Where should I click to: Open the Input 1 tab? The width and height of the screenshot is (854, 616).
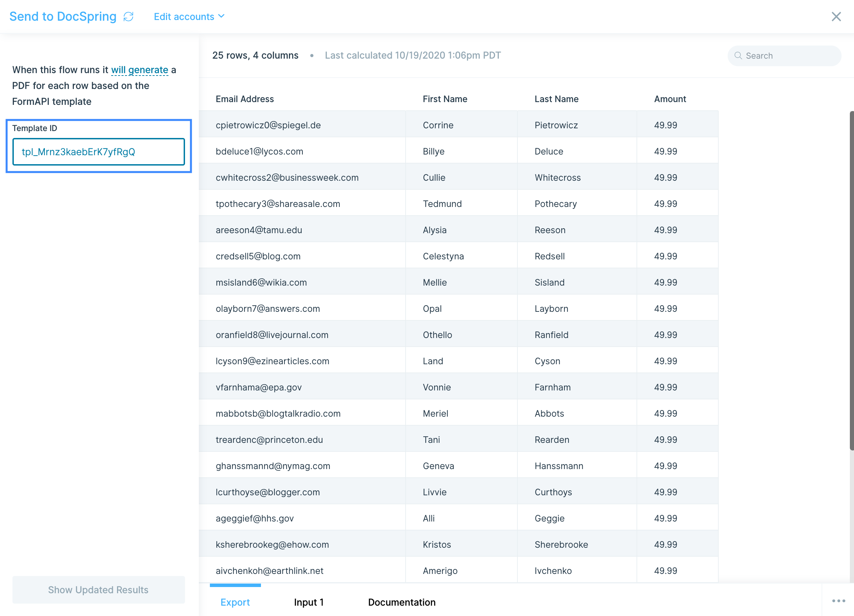coord(308,602)
